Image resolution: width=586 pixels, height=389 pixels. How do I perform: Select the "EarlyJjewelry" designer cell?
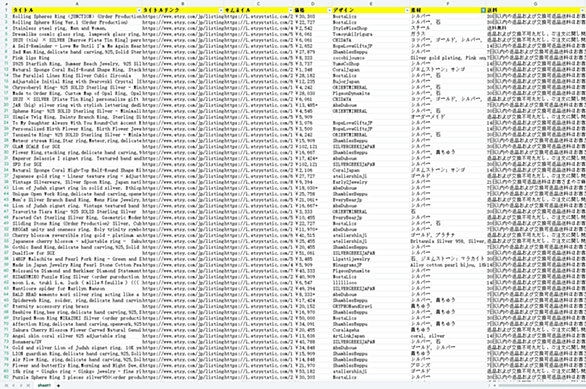tap(371, 182)
